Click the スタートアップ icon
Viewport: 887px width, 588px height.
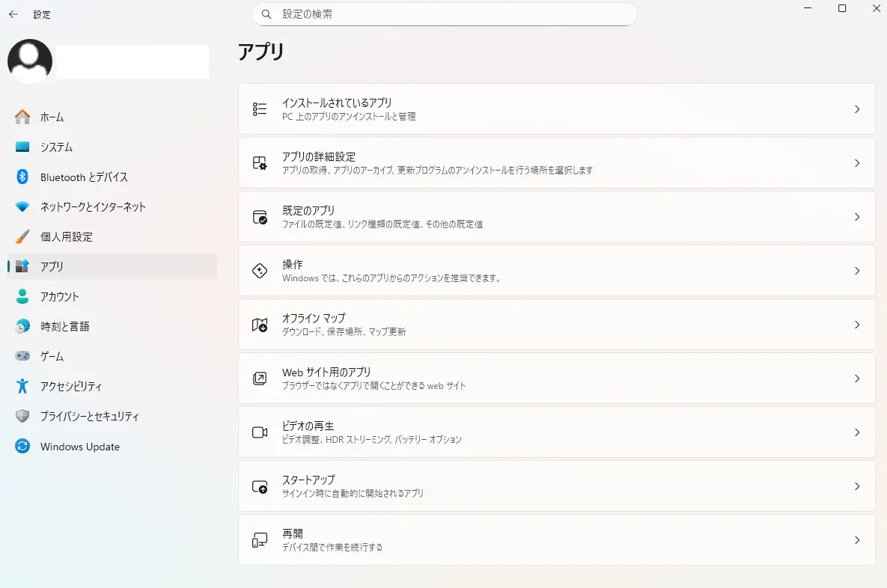[260, 486]
